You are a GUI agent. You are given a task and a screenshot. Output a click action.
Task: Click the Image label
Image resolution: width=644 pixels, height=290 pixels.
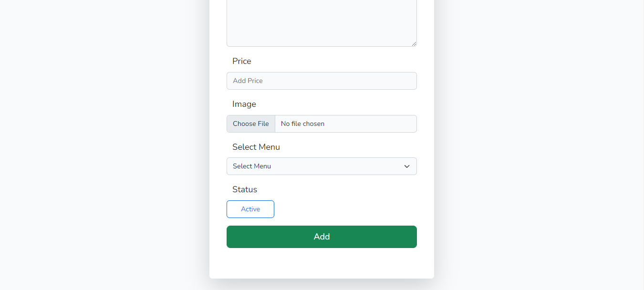(244, 104)
